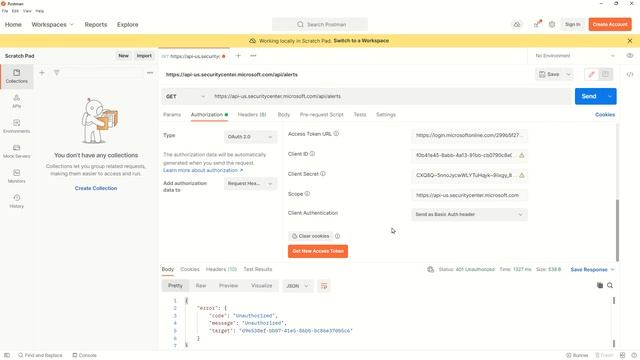The width and height of the screenshot is (640, 360).
Task: Open the Save dropdown arrow
Action: (x=568, y=74)
